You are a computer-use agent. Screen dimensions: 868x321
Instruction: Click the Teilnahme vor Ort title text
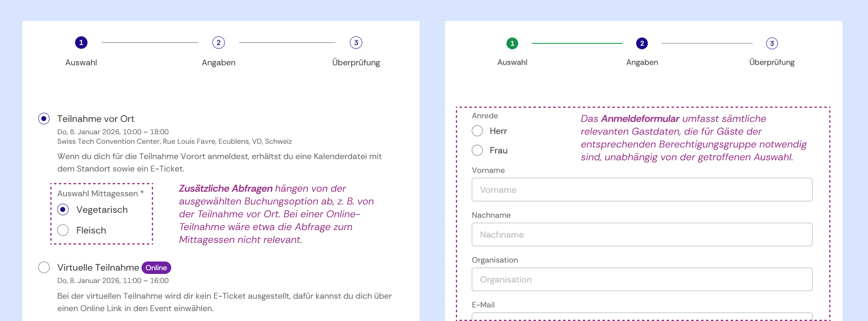(96, 119)
